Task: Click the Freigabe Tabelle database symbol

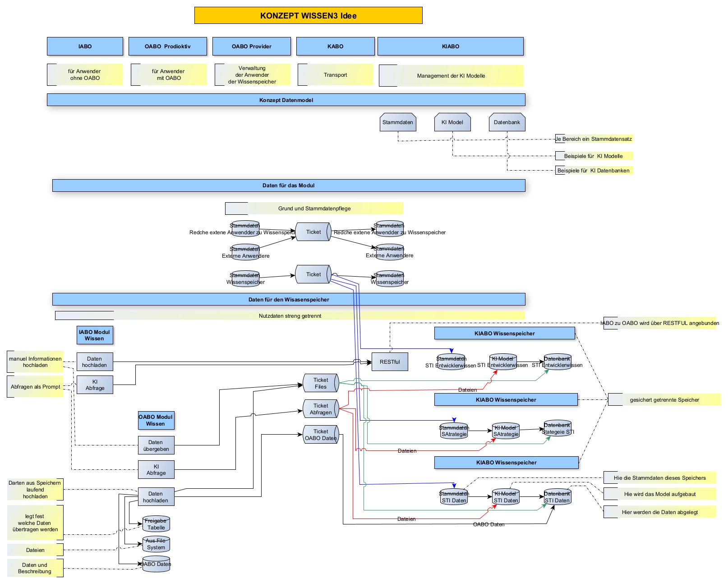Action: [x=156, y=524]
